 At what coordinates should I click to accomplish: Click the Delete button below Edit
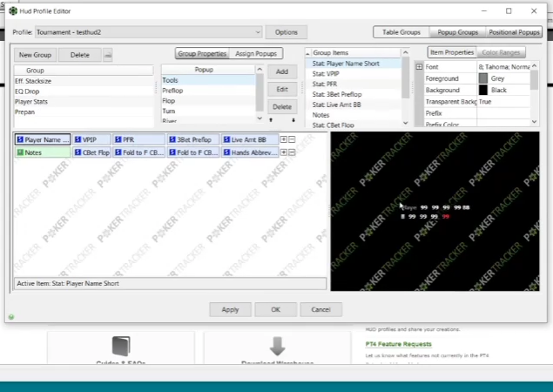point(282,107)
